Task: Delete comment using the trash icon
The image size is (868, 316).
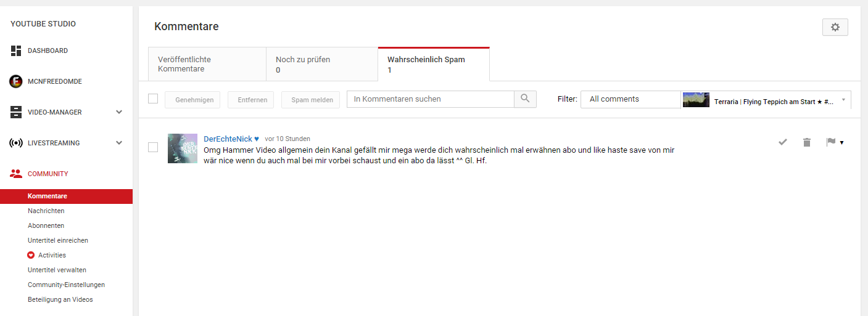Action: point(806,142)
